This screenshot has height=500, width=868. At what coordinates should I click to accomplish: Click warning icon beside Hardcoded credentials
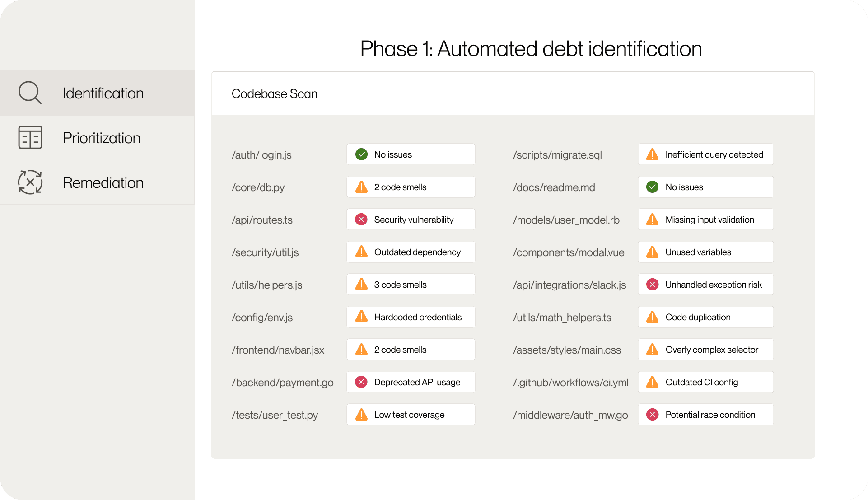click(361, 317)
